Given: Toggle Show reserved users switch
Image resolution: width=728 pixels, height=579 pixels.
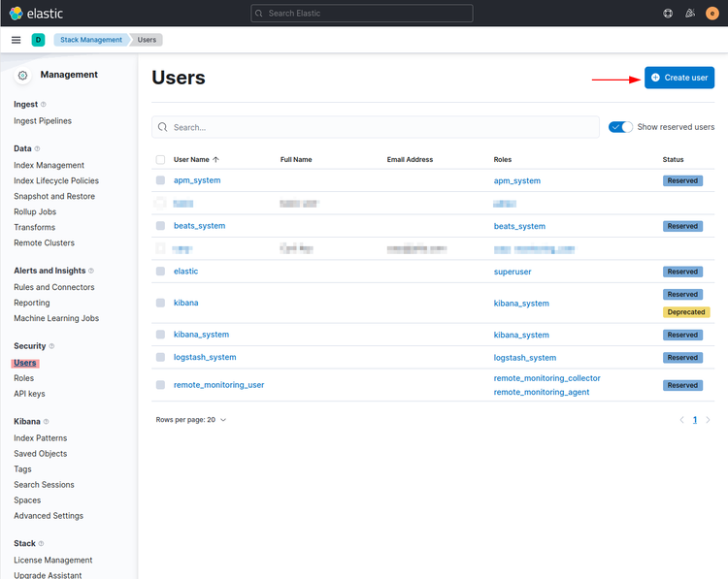Looking at the screenshot, I should pos(620,127).
